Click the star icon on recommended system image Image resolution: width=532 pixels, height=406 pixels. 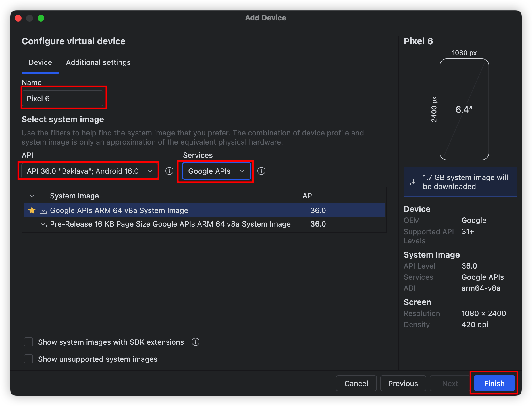[x=32, y=210]
